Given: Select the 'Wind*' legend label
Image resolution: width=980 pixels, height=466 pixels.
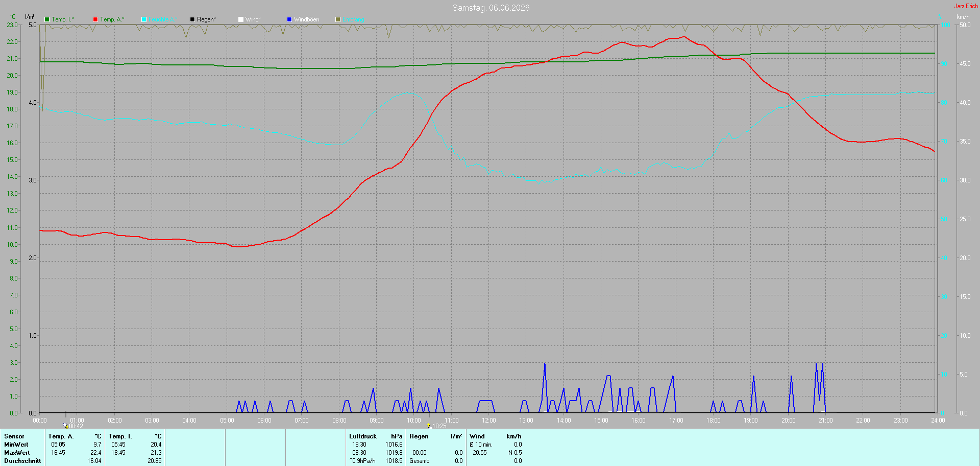Looking at the screenshot, I should pyautogui.click(x=253, y=19).
